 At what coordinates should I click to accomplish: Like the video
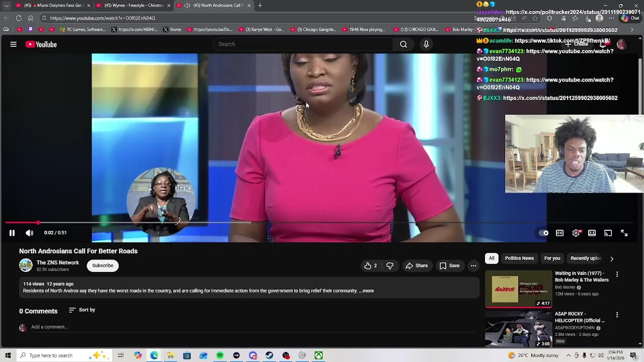pos(370,265)
